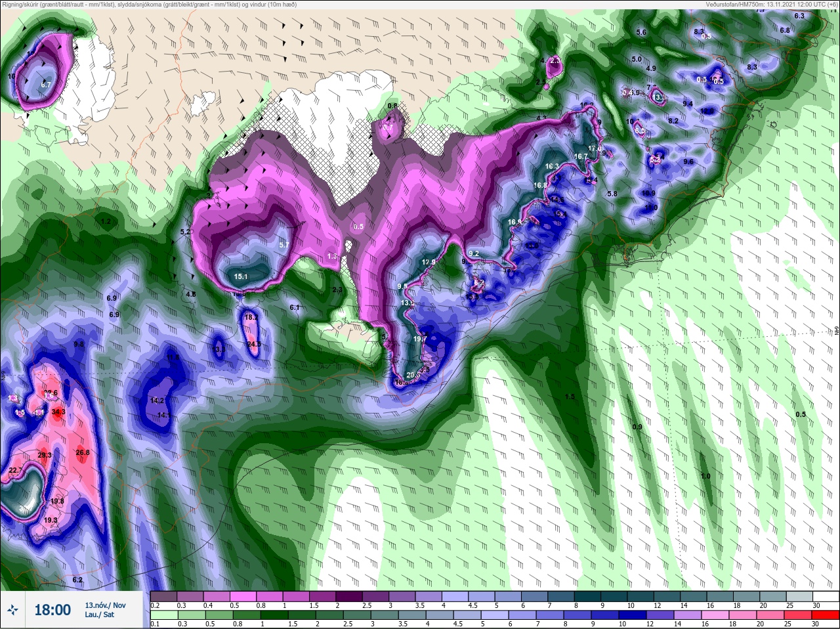Click the 9.2 value on the map
Viewport: 840px width, 629px height.
474,253
